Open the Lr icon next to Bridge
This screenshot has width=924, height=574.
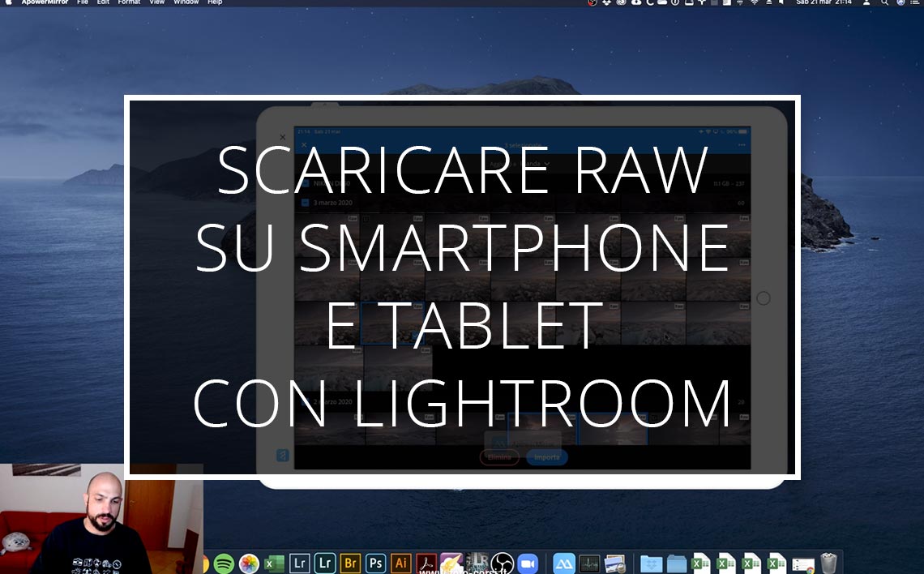pos(325,563)
